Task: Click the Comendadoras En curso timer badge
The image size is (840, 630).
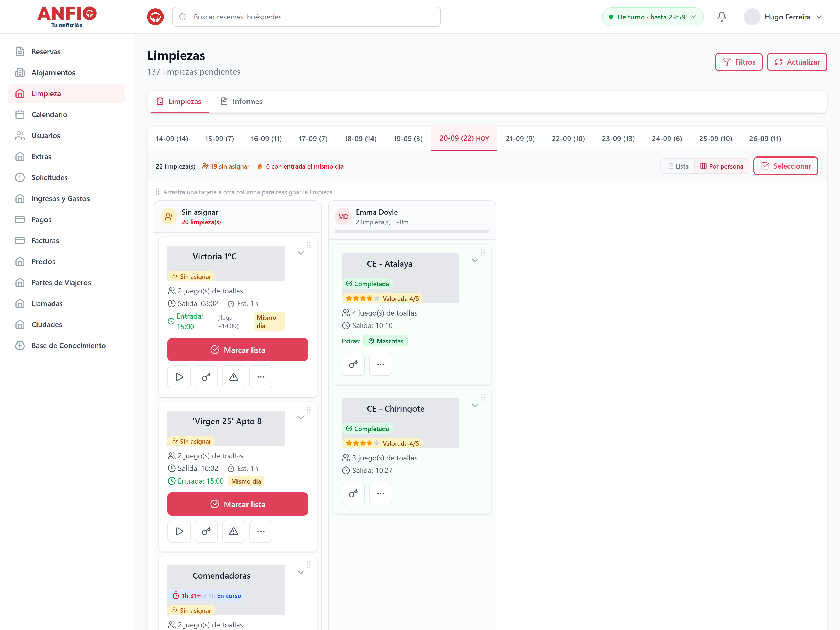Action: click(x=207, y=596)
